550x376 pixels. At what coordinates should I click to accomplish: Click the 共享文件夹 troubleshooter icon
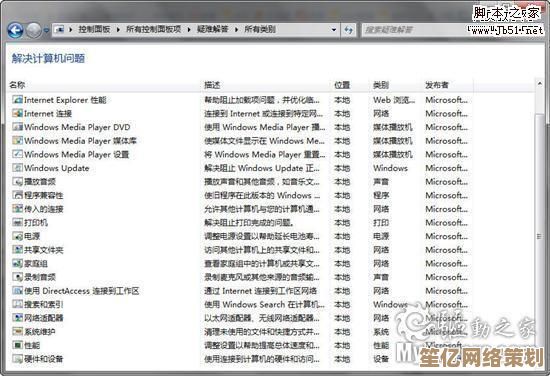(x=17, y=250)
